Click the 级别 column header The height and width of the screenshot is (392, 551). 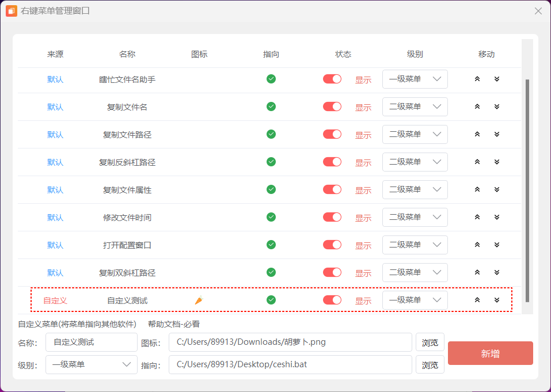(415, 54)
